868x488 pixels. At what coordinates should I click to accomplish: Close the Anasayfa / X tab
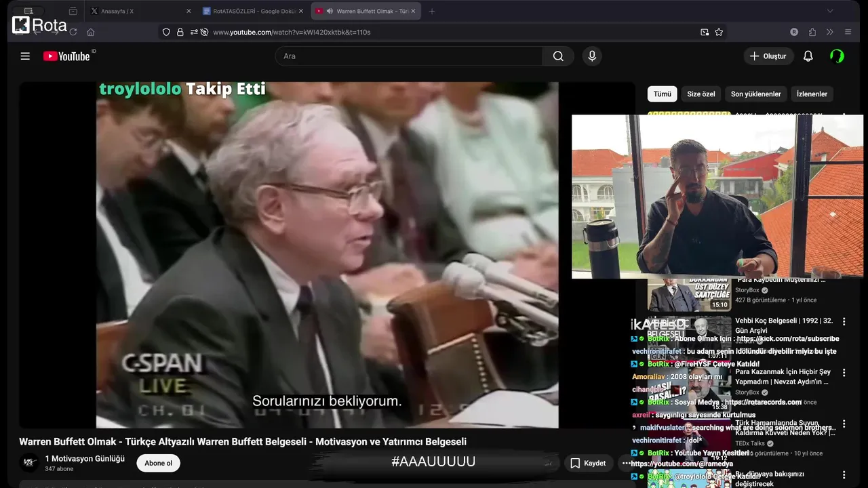[189, 11]
